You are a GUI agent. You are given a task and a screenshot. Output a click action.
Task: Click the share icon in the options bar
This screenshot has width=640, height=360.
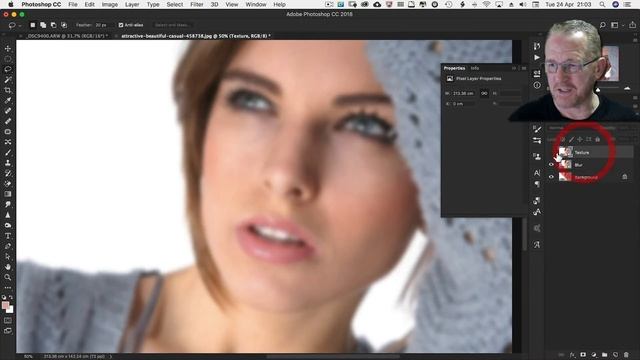click(x=632, y=25)
